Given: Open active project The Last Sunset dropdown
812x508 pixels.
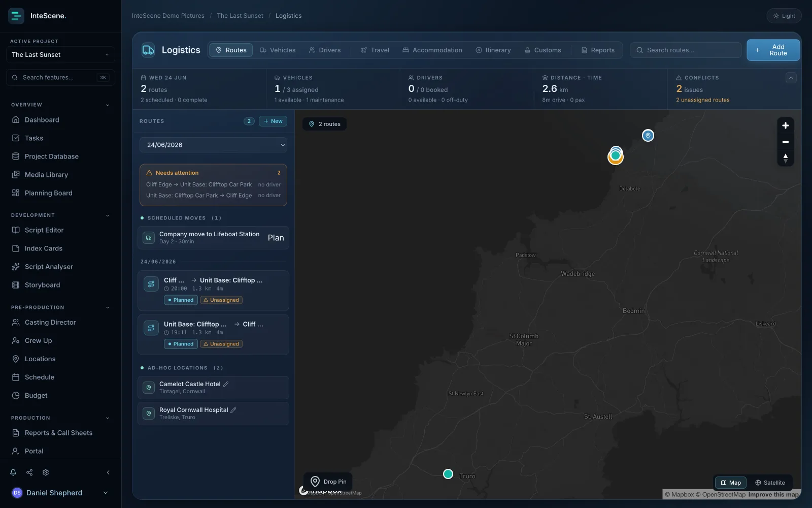Looking at the screenshot, I should [x=60, y=54].
